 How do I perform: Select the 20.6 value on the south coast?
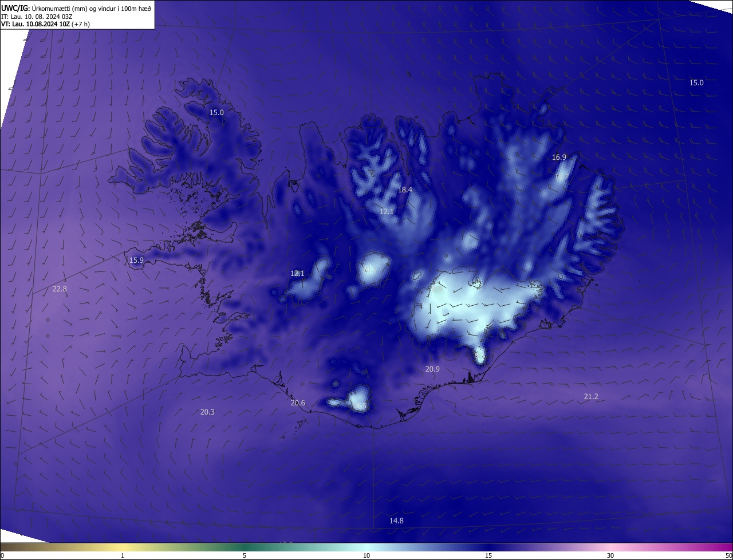pyautogui.click(x=298, y=403)
